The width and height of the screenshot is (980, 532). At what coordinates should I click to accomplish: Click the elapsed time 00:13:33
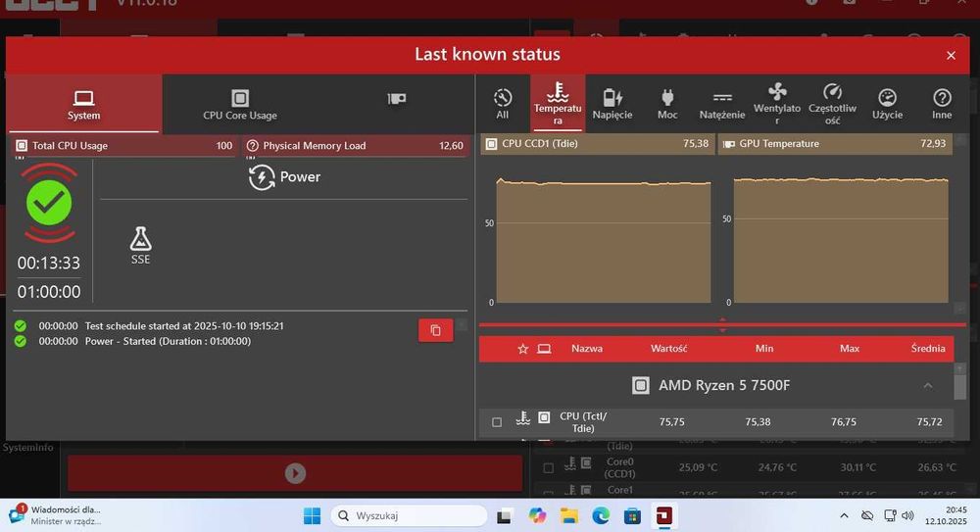tap(49, 264)
